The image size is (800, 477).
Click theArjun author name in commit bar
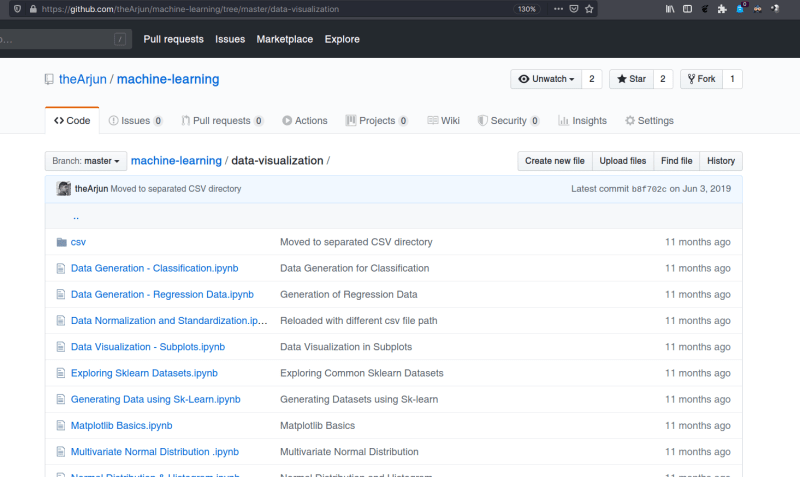click(x=91, y=189)
